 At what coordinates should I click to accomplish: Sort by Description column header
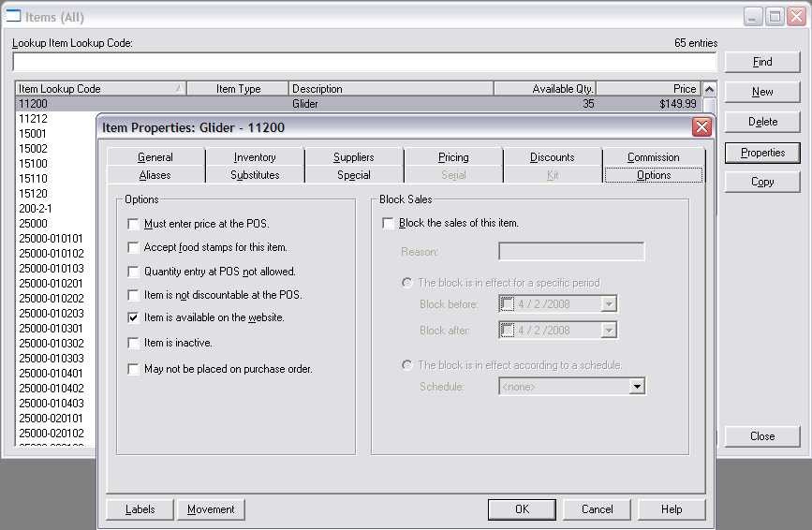(x=391, y=89)
